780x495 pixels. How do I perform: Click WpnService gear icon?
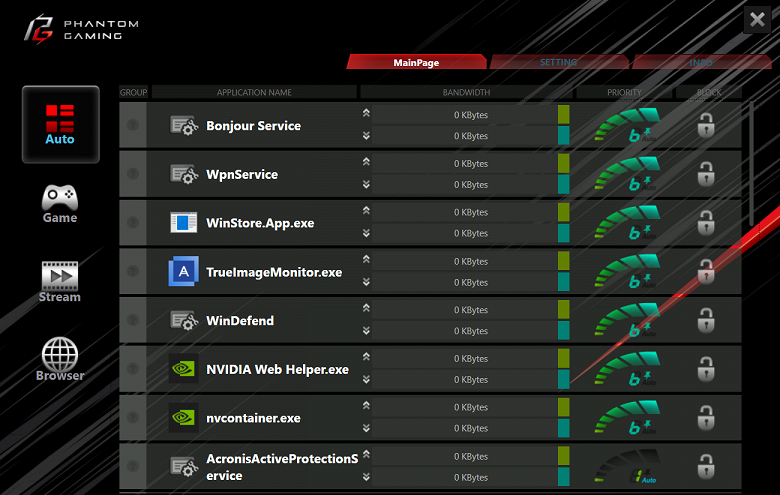tap(184, 174)
